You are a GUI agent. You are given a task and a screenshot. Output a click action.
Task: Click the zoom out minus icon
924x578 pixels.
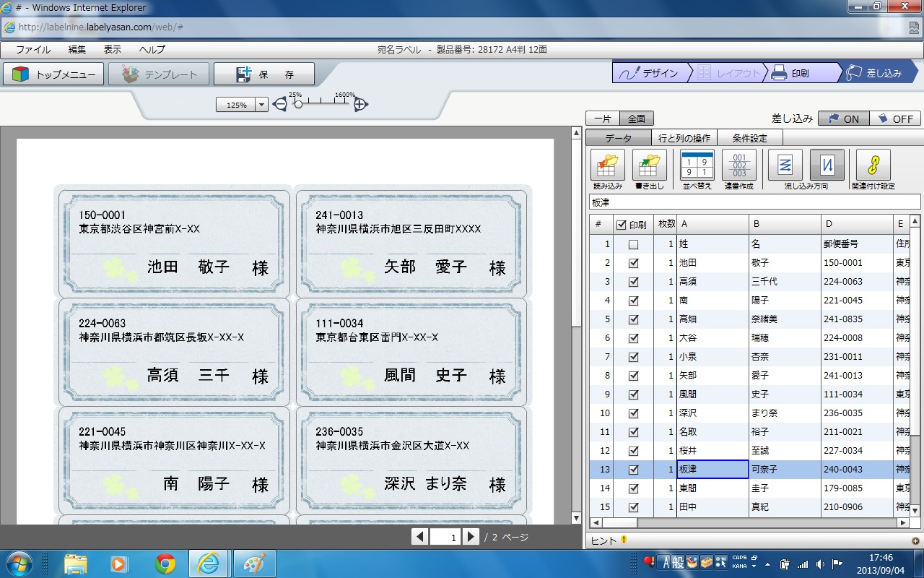point(279,105)
